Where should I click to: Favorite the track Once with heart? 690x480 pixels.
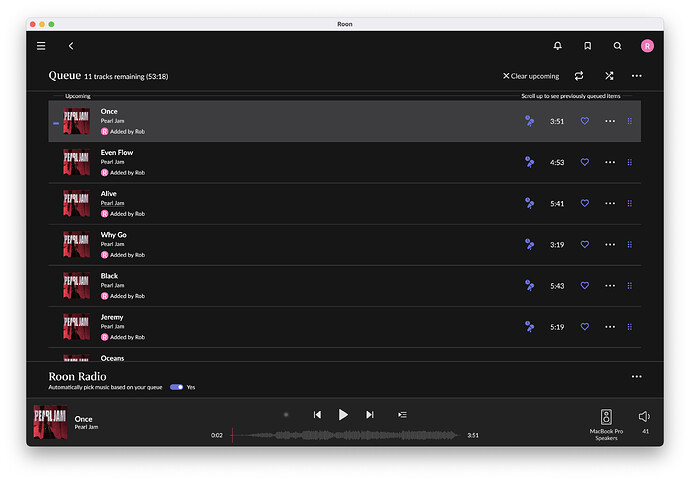(584, 121)
